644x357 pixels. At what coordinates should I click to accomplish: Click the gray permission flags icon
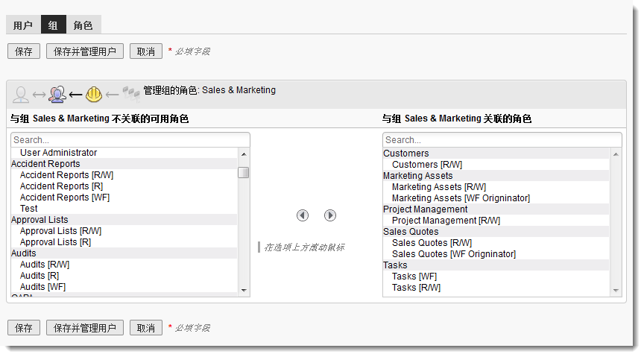[x=131, y=94]
